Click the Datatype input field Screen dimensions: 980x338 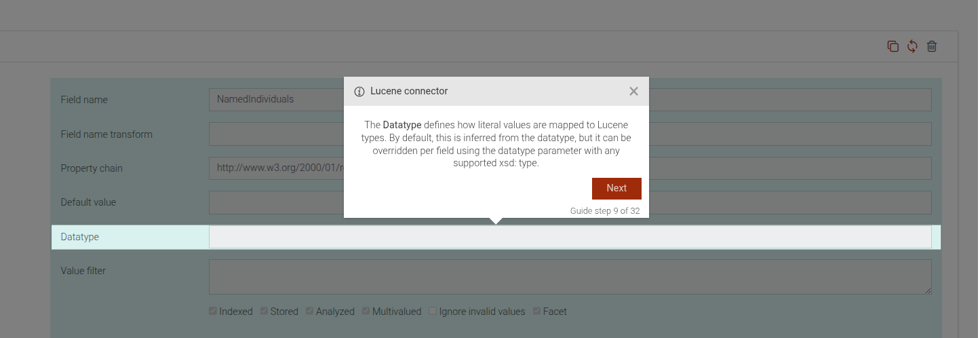570,237
